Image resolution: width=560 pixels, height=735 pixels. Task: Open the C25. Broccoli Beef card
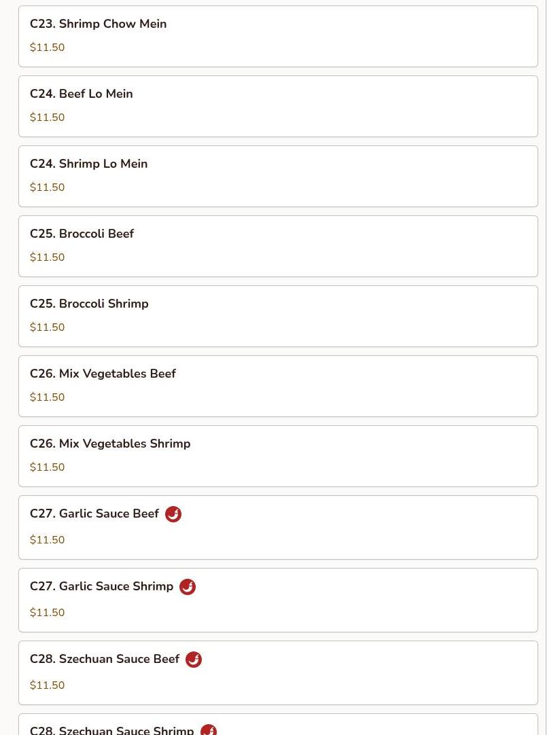[x=278, y=246]
